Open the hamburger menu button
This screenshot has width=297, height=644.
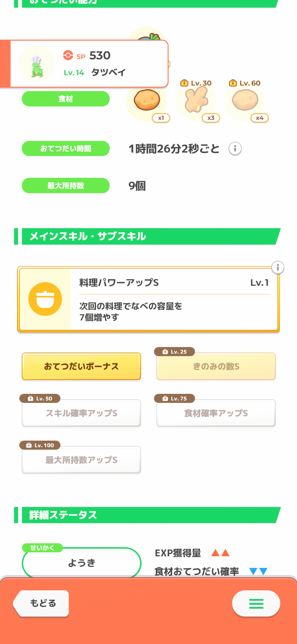(256, 604)
